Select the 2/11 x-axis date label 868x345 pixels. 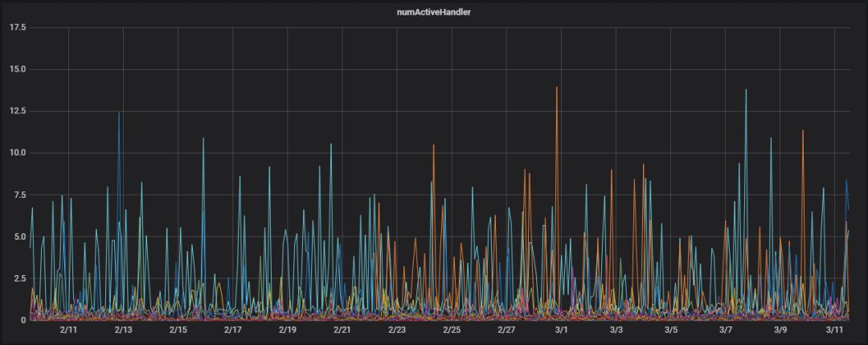[x=68, y=330]
